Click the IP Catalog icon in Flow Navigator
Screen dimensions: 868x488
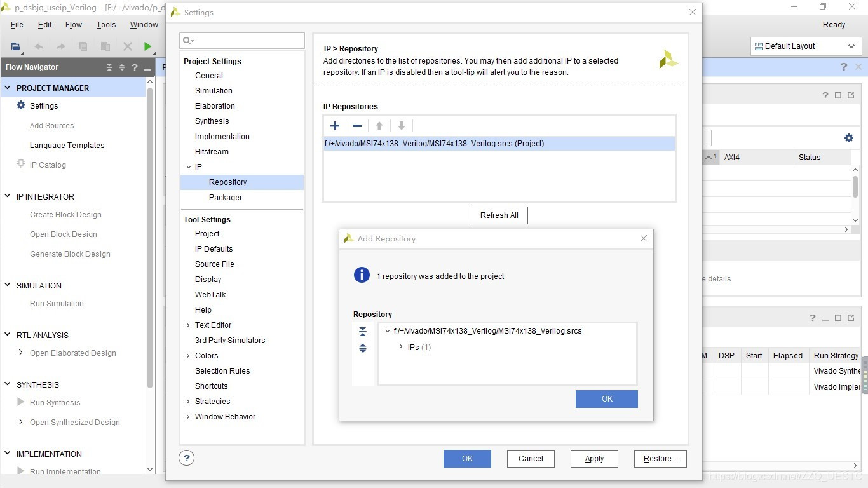click(21, 165)
